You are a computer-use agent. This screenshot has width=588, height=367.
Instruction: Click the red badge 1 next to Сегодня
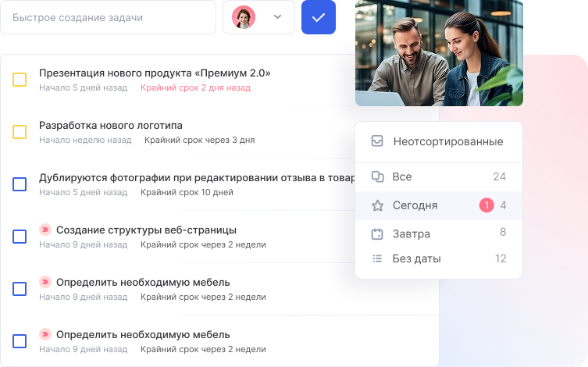(486, 205)
